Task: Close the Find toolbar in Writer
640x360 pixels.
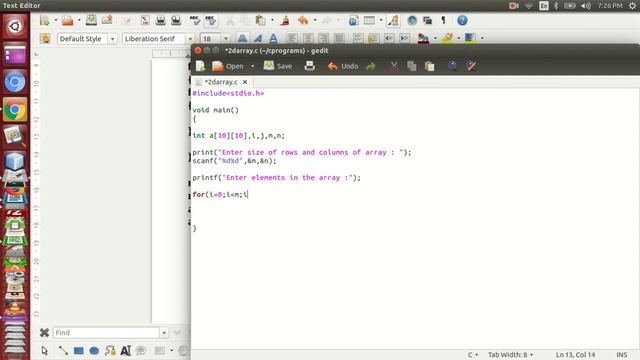Action: click(x=44, y=333)
